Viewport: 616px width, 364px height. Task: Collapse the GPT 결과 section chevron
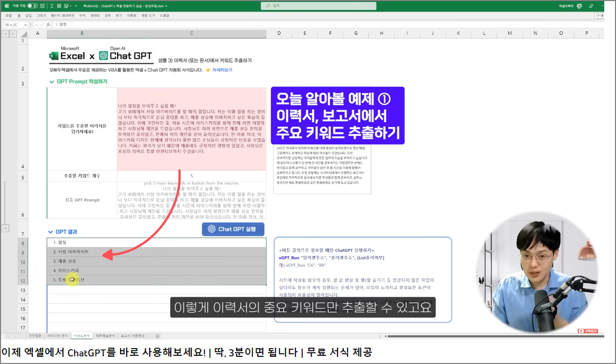coord(51,232)
